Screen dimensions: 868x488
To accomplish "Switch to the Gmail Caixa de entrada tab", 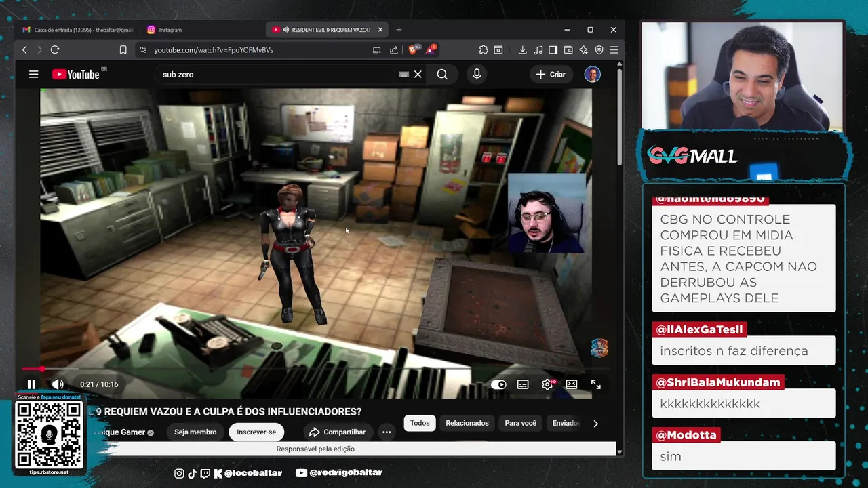I will 77,30.
